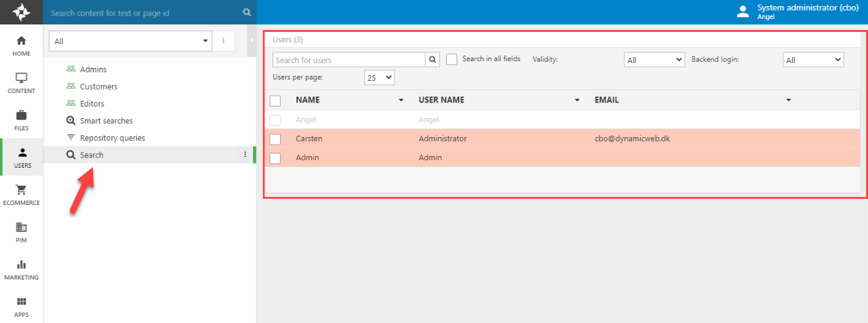Tick the checkbox for Carsten row
Screen dimensions: 868x323
[275, 139]
